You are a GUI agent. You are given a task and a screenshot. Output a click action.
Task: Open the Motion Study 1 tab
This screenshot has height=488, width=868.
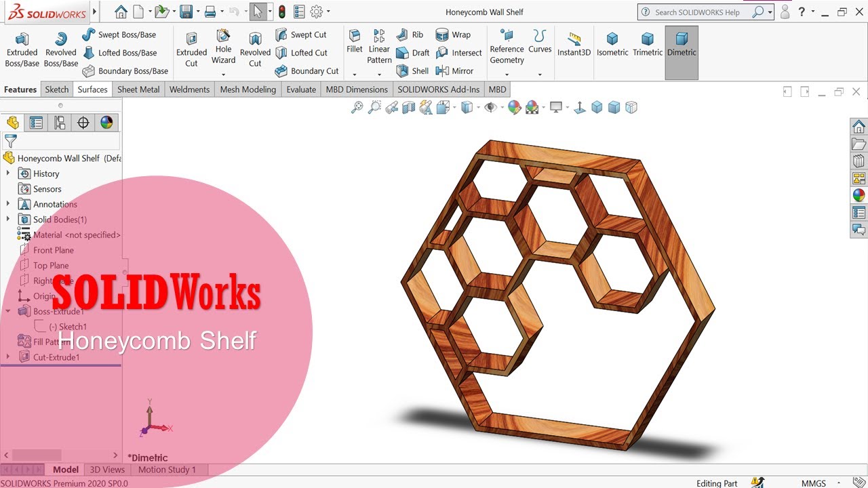(x=167, y=469)
